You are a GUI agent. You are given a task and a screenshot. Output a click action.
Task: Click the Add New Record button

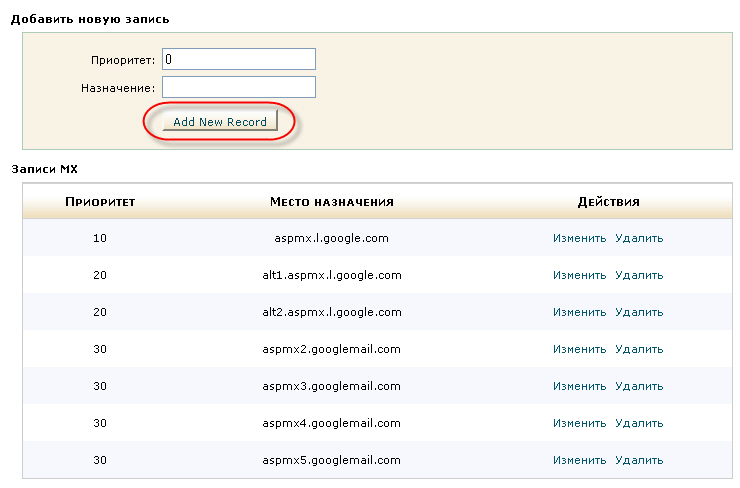coord(220,122)
